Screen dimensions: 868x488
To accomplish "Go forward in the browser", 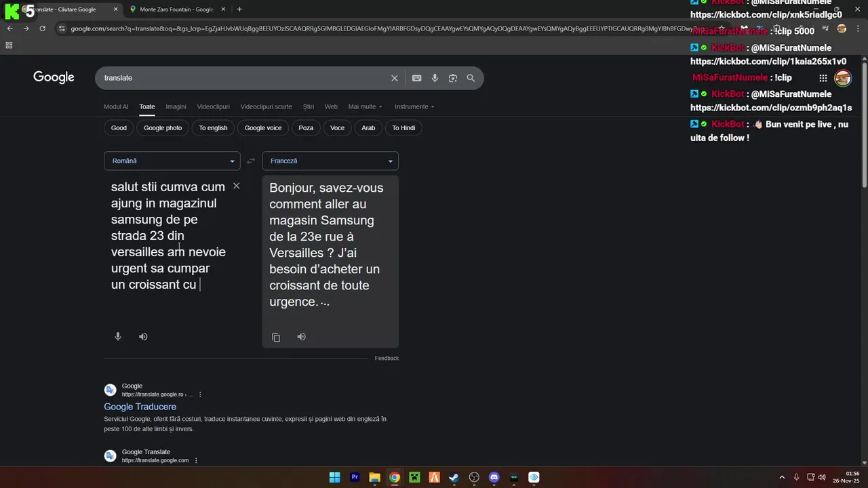I will click(x=26, y=28).
